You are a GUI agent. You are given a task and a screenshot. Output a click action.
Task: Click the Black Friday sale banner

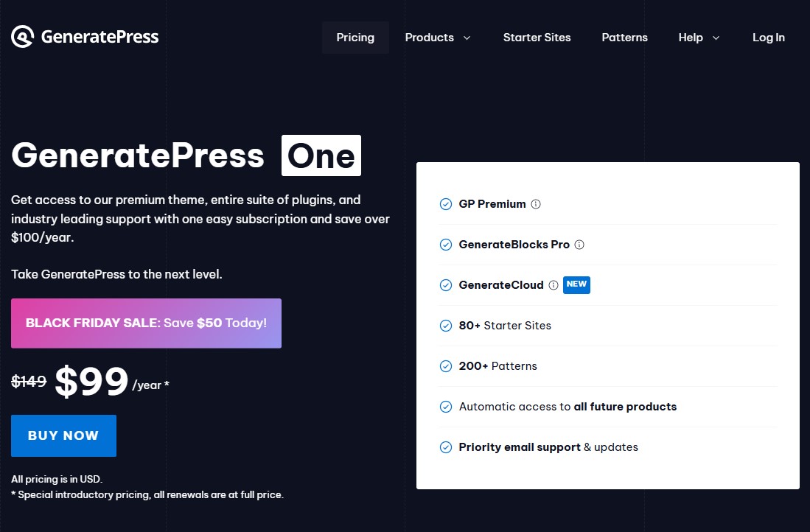(146, 323)
